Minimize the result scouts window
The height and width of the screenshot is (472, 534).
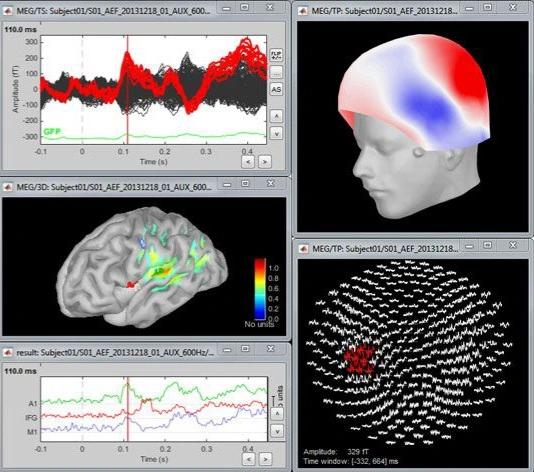[x=227, y=349]
